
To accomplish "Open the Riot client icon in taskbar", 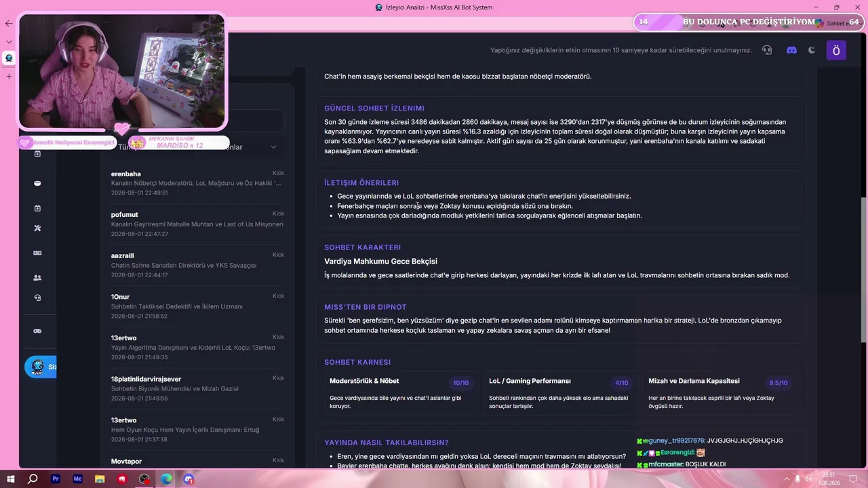I will pos(122,479).
